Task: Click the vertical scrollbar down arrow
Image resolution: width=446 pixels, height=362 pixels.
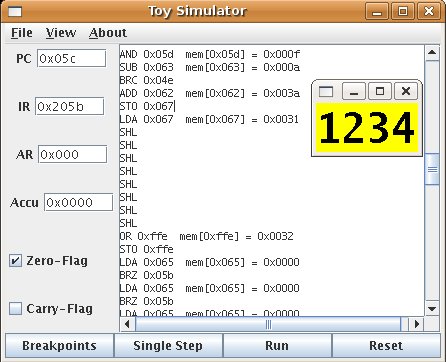Action: 432,309
